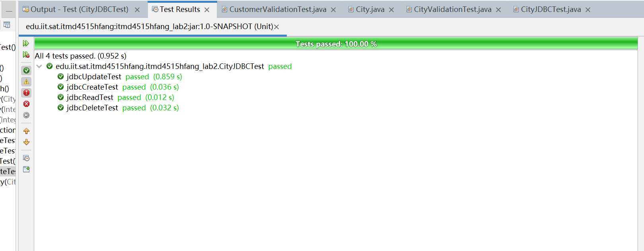Viewport: 644px width, 251px height.
Task: Click the green check icon beside jdbcUpdateTest
Action: (61, 76)
